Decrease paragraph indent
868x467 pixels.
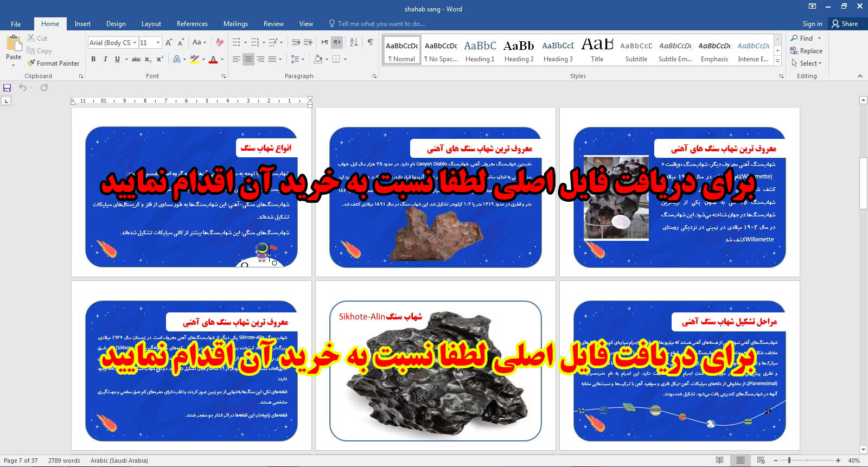pos(296,42)
